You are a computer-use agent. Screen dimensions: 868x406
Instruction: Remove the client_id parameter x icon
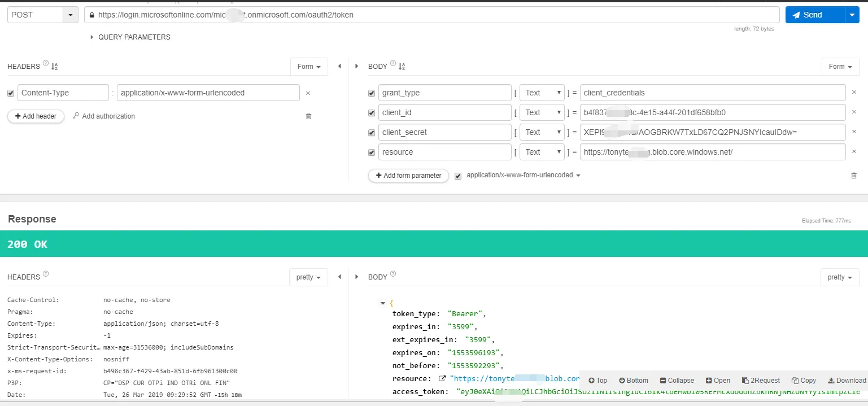tap(854, 112)
